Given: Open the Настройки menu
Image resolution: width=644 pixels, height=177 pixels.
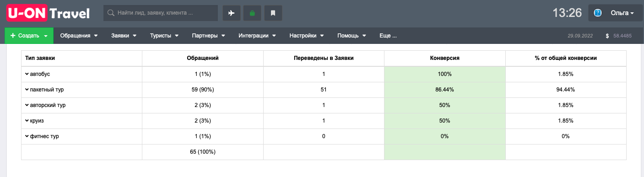Looking at the screenshot, I should coord(306,36).
